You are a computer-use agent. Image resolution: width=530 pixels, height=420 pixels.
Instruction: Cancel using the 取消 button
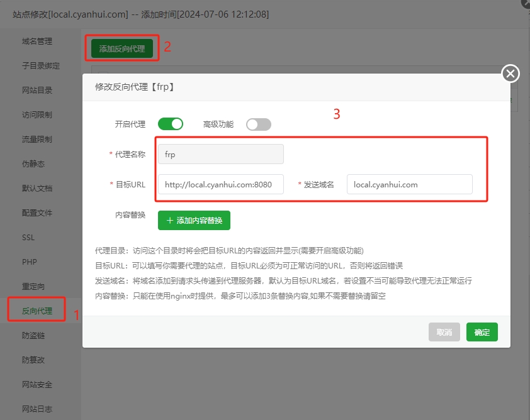444,332
